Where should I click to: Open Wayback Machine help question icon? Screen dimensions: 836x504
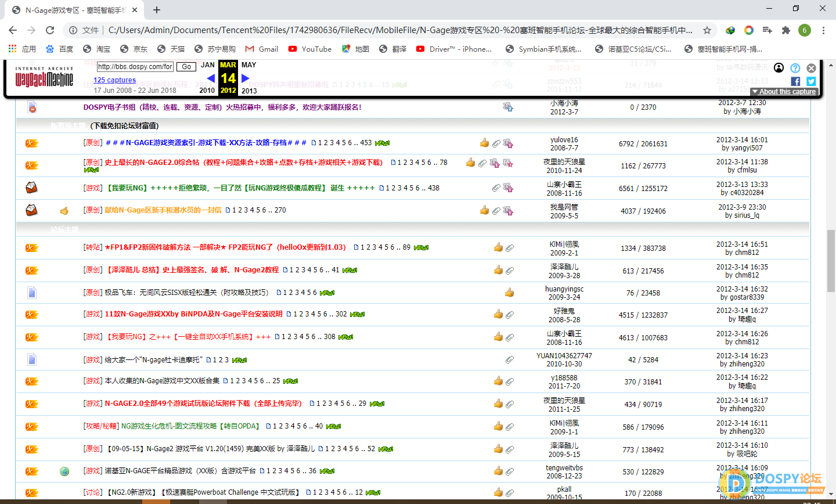point(795,68)
